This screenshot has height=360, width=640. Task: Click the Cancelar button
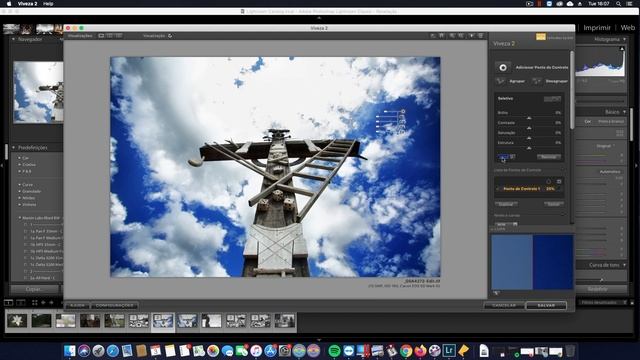pos(504,305)
